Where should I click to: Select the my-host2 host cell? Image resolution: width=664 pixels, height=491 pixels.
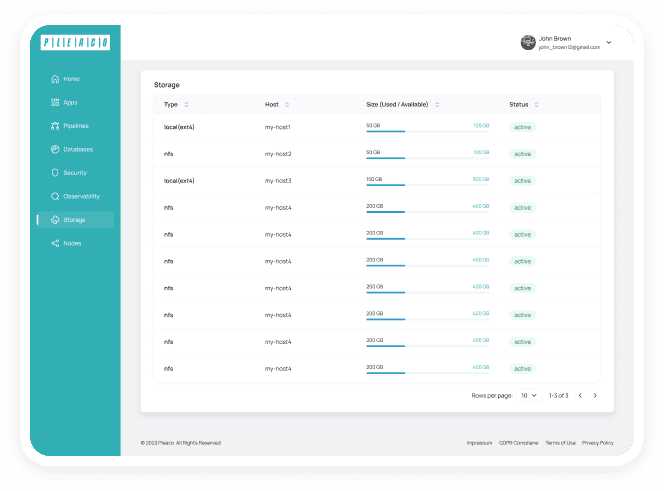coord(278,154)
